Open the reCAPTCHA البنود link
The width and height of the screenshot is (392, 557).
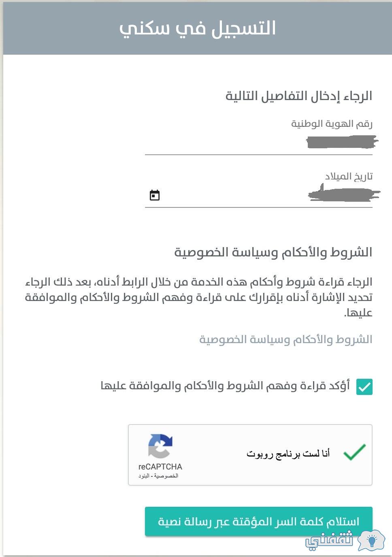144,476
